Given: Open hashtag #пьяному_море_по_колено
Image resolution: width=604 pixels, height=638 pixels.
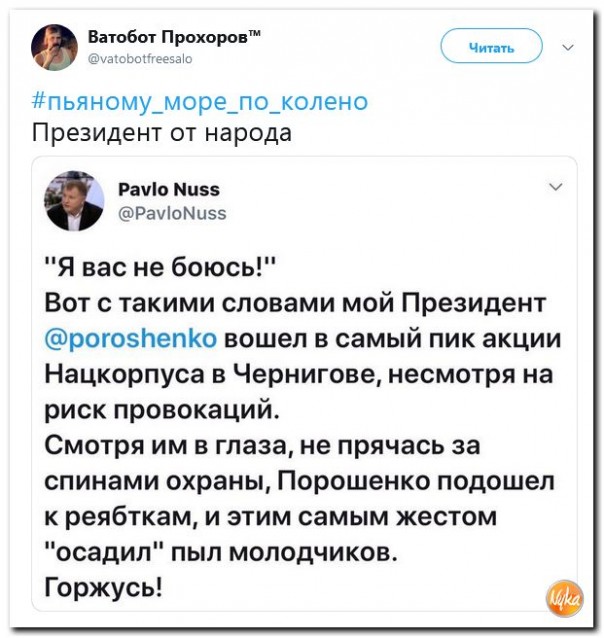Looking at the screenshot, I should point(200,101).
